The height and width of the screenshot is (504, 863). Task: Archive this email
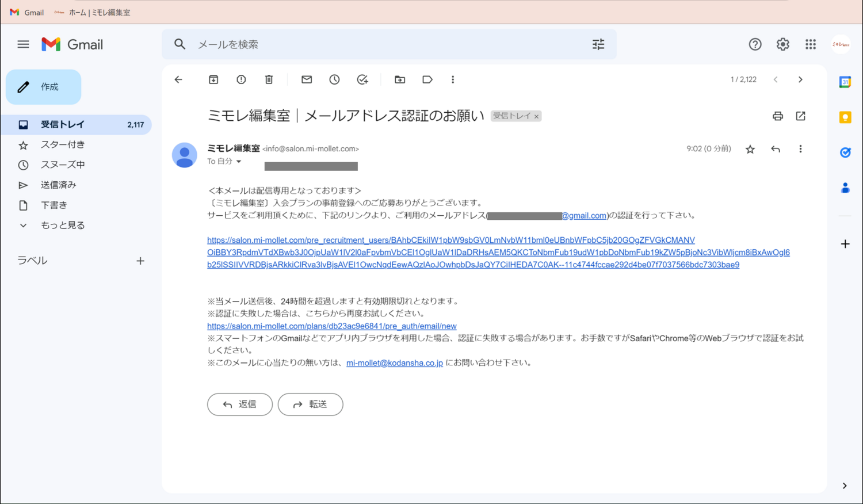(x=213, y=79)
